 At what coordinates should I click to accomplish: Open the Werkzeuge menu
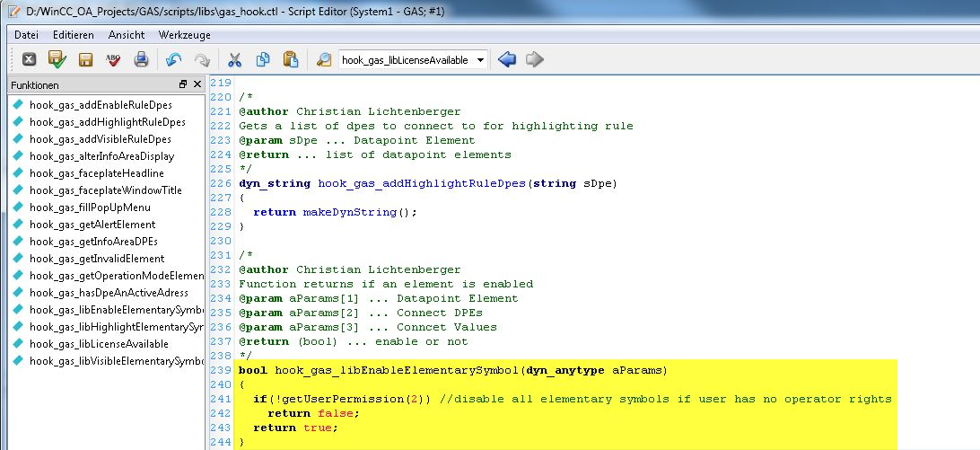click(184, 34)
